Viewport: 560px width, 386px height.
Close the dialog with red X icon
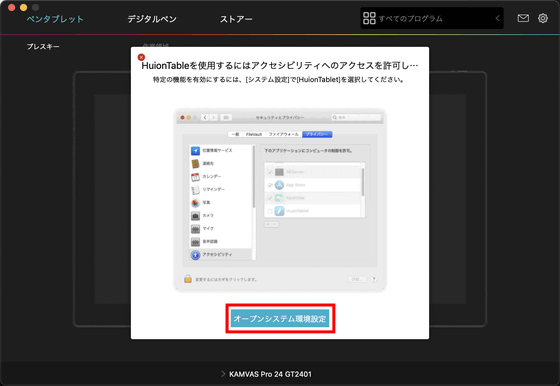point(141,57)
